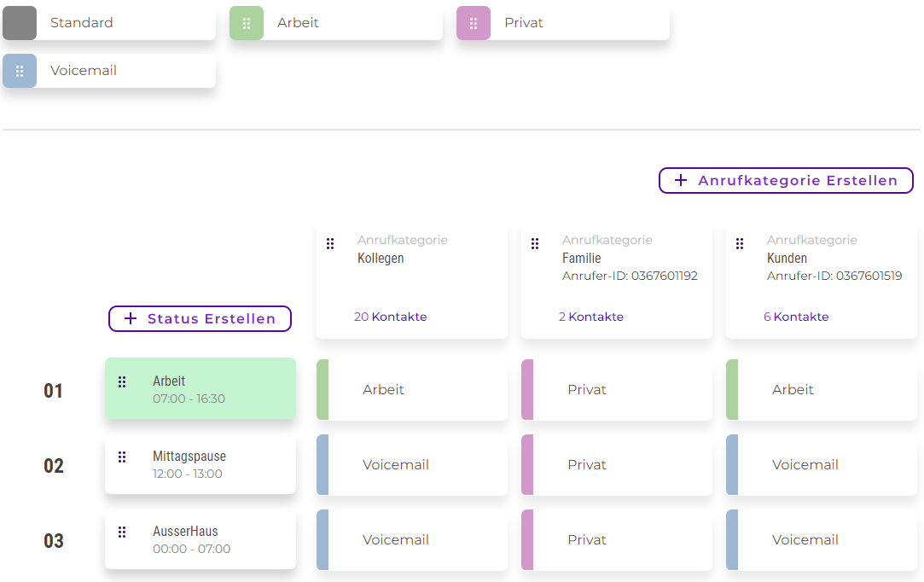
Task: Select the Mittagspause status card
Action: point(200,465)
